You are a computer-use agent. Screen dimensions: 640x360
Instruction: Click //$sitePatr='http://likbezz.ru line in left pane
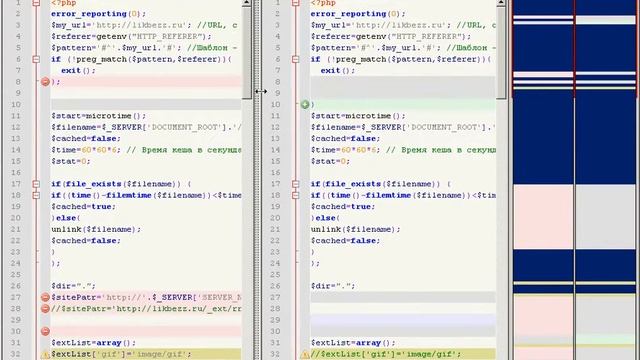point(146,309)
